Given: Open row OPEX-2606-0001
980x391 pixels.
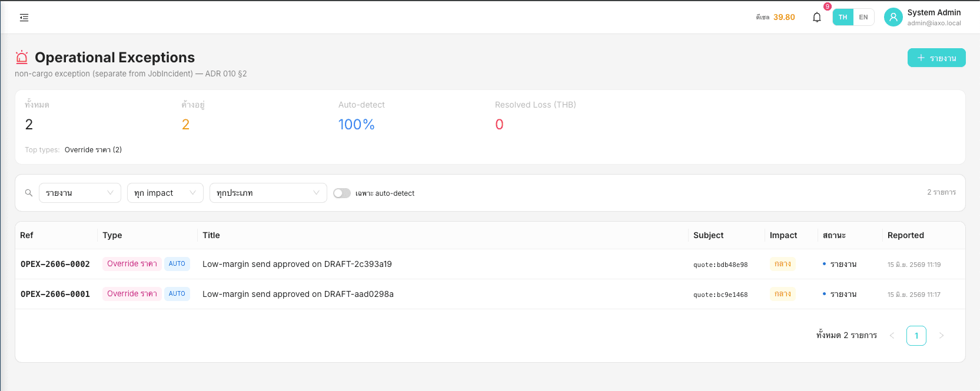Looking at the screenshot, I should pos(490,294).
